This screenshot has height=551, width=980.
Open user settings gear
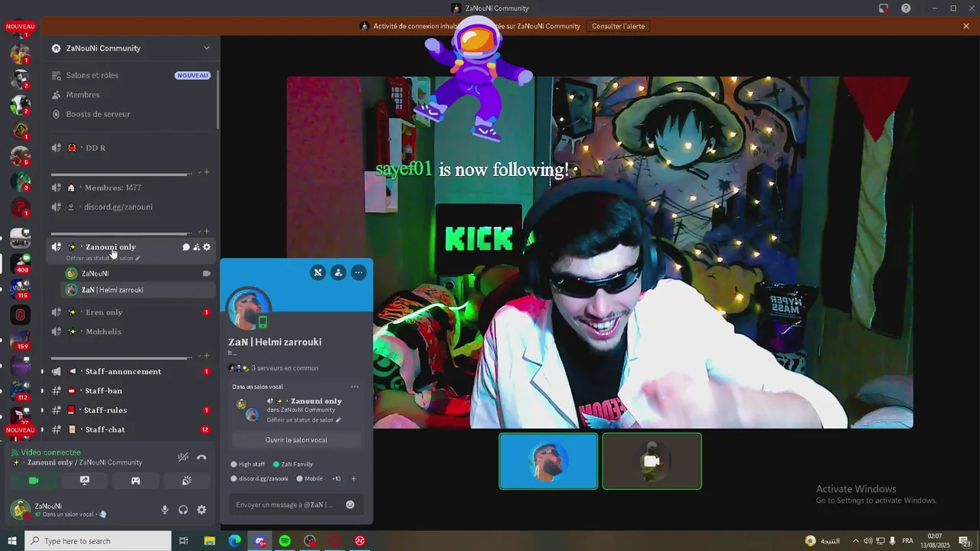[x=201, y=510]
